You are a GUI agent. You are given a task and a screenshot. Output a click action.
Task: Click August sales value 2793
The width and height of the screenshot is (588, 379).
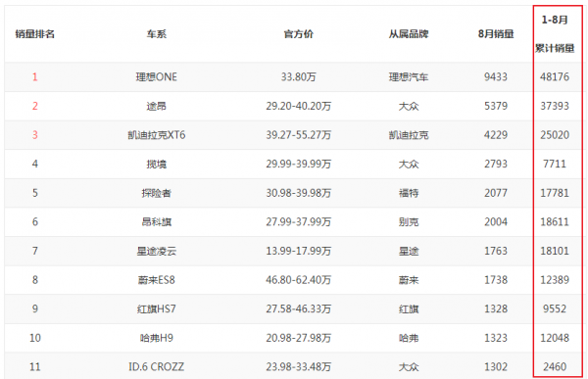(496, 164)
